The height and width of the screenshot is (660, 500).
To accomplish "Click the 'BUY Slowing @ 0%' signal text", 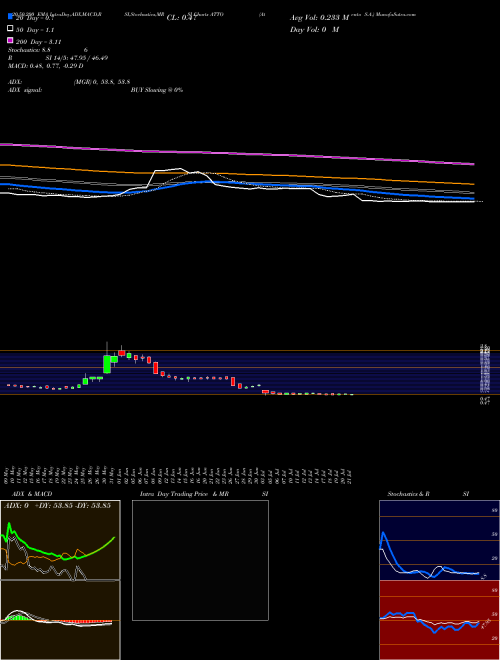I will tap(157, 90).
